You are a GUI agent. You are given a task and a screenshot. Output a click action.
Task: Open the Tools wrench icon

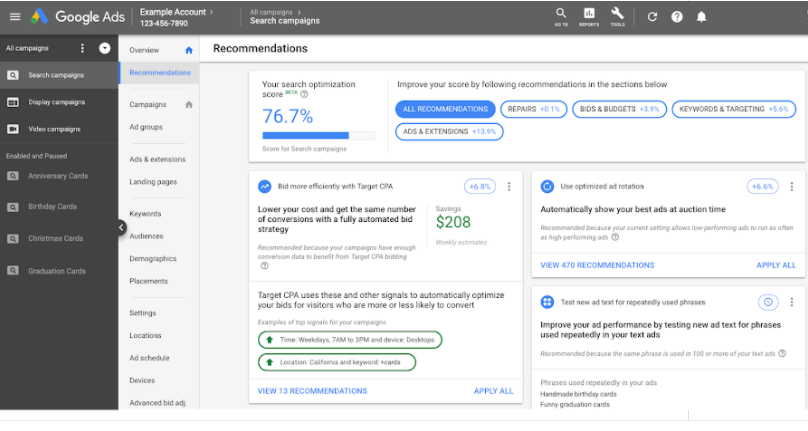click(x=617, y=16)
